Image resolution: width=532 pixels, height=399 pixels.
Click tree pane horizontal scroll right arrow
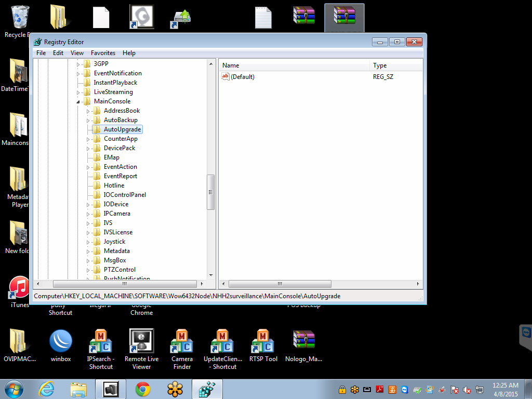click(x=202, y=284)
